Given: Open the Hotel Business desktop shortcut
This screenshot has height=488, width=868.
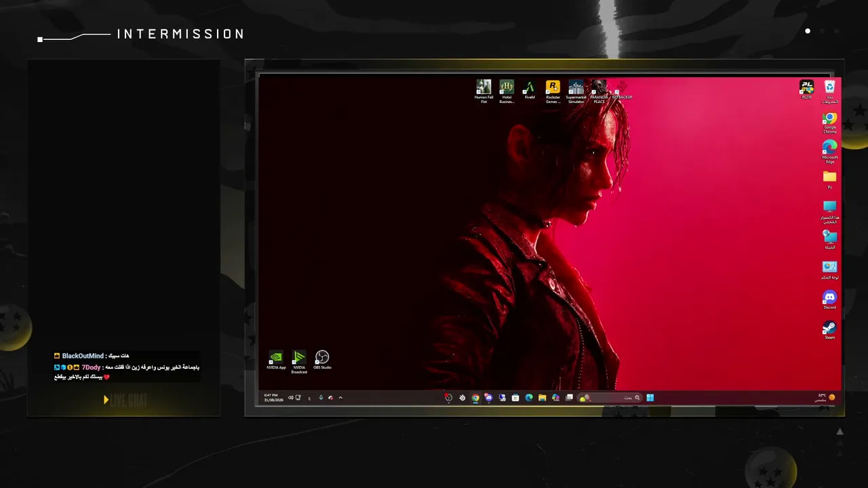Looking at the screenshot, I should tap(507, 91).
